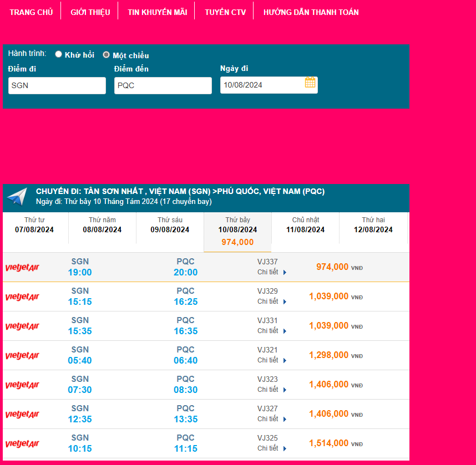Switch to Thứ sáu 09/08/2024 date tab
The image size is (476, 465).
click(x=170, y=225)
